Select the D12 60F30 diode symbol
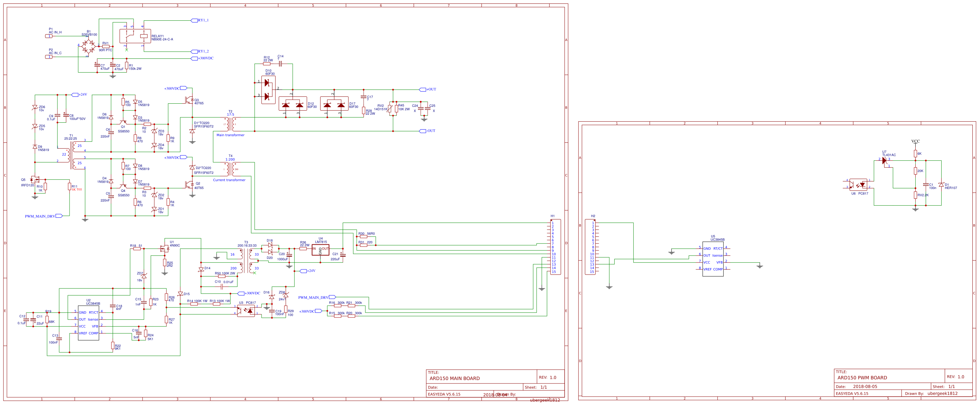Image resolution: width=980 pixels, height=406 pixels. tap(293, 104)
